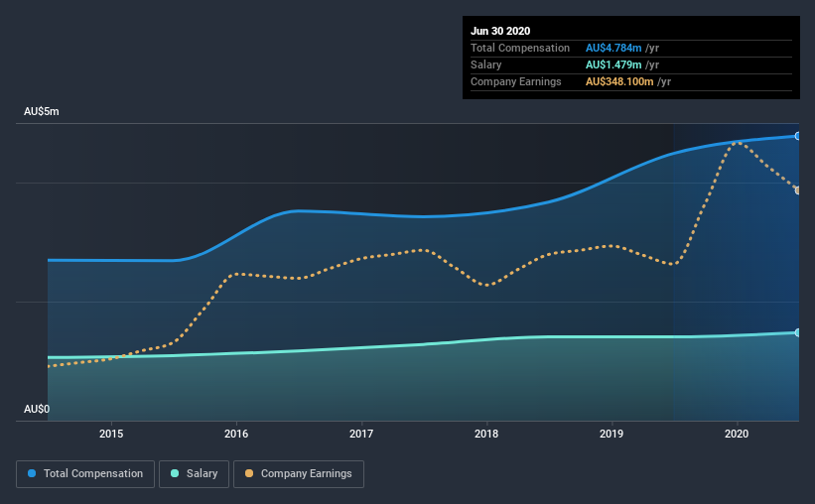Viewport: 815px width, 504px height.
Task: Click the teal Salary legend dot
Action: pyautogui.click(x=175, y=473)
